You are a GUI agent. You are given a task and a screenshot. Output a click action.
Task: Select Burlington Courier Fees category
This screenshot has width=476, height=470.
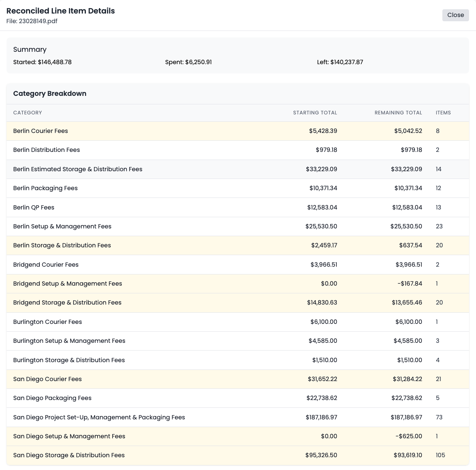pyautogui.click(x=238, y=322)
